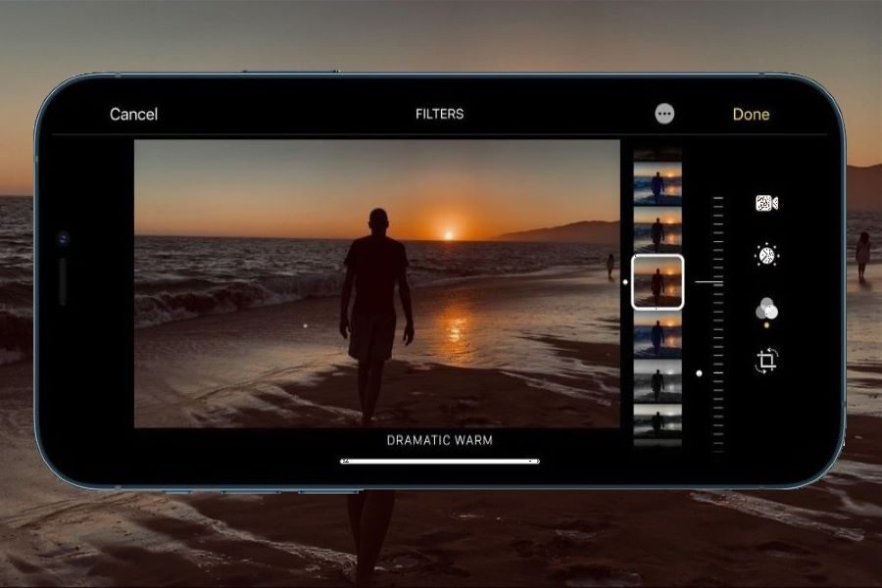Tap the home indicator bar at bottom

tap(439, 462)
